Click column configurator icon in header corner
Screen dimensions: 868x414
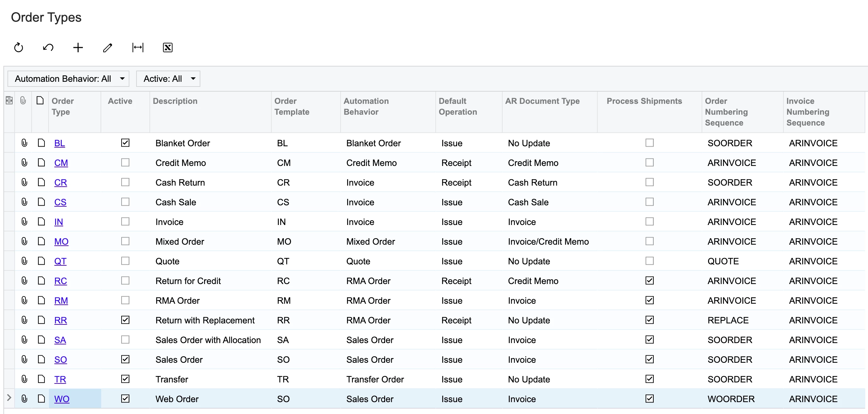pyautogui.click(x=9, y=100)
